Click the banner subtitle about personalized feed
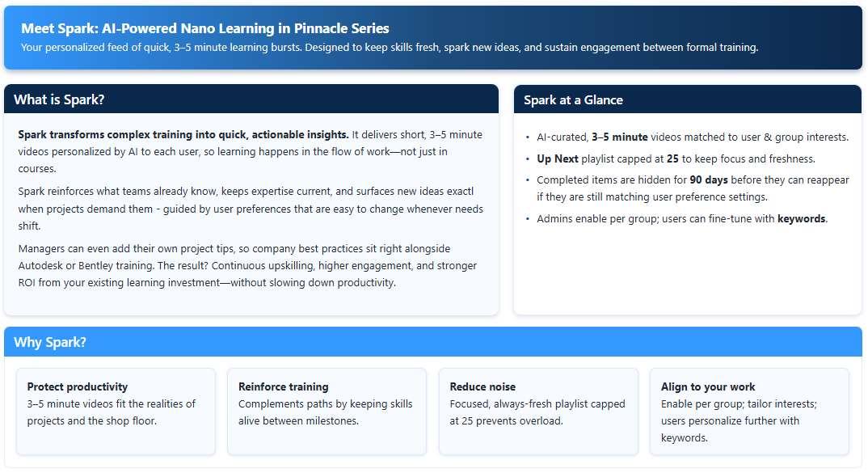This screenshot has height=473, width=868. (x=390, y=48)
